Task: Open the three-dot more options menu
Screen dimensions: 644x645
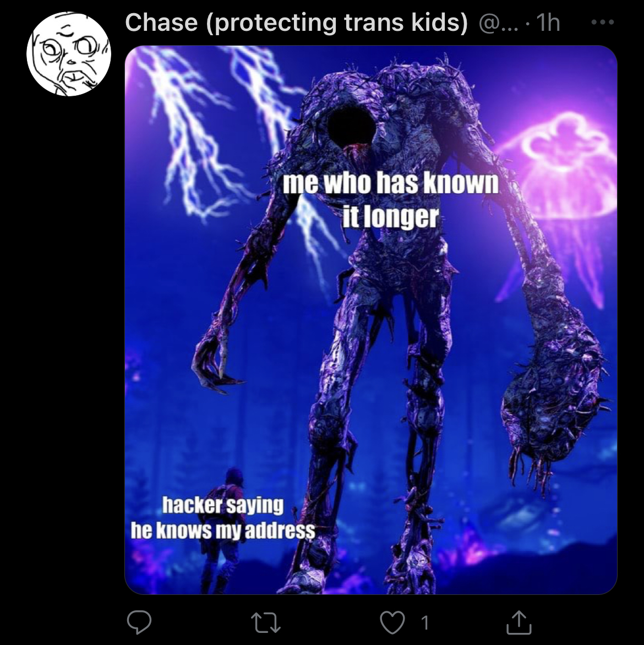Action: click(602, 22)
